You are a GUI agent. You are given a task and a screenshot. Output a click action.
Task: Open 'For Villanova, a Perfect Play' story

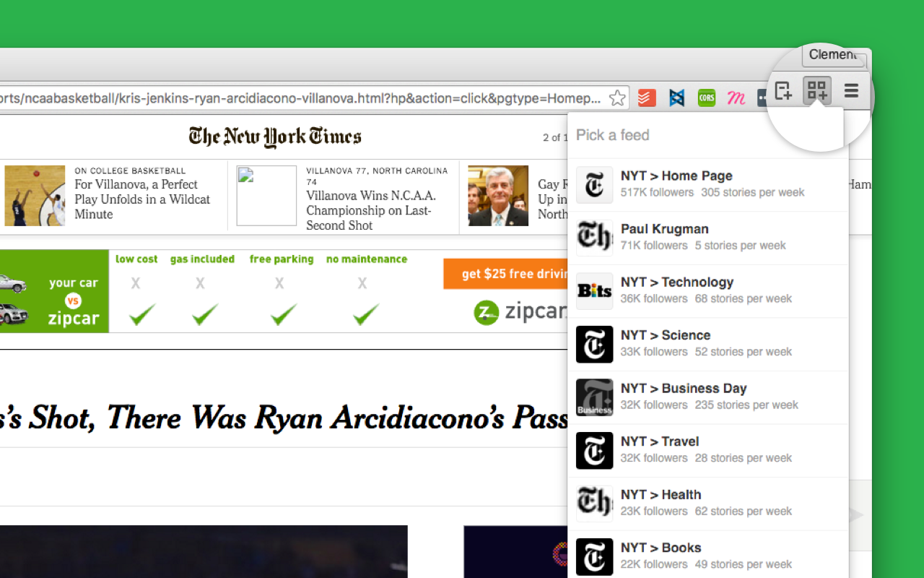point(142,199)
